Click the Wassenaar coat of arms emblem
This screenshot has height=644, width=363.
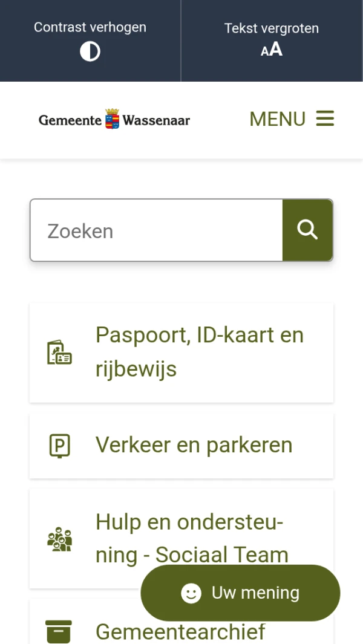[113, 119]
